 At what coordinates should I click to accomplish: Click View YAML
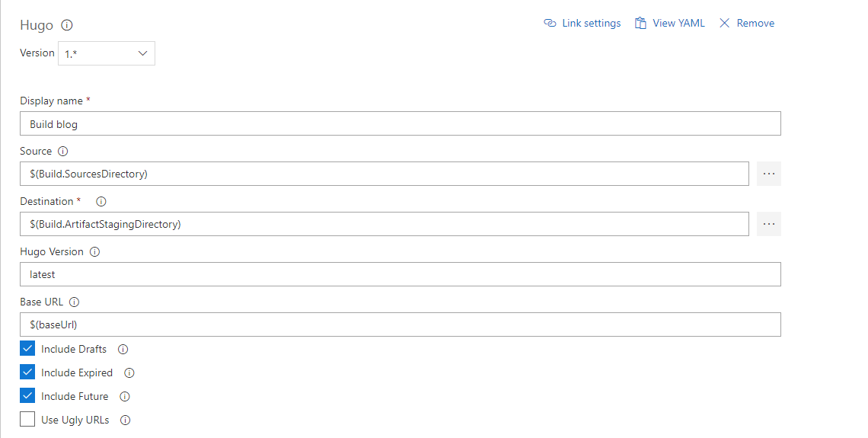pyautogui.click(x=670, y=24)
